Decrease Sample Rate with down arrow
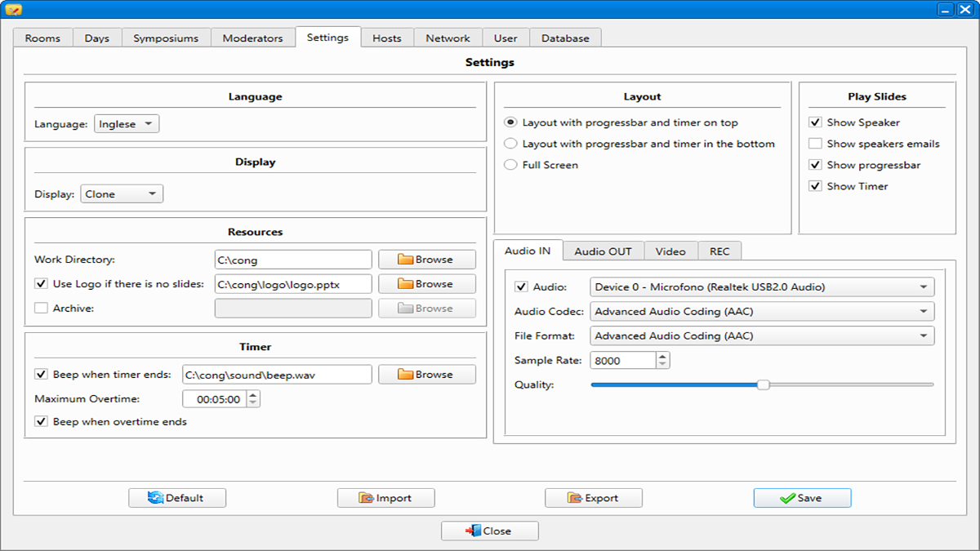 coord(663,364)
